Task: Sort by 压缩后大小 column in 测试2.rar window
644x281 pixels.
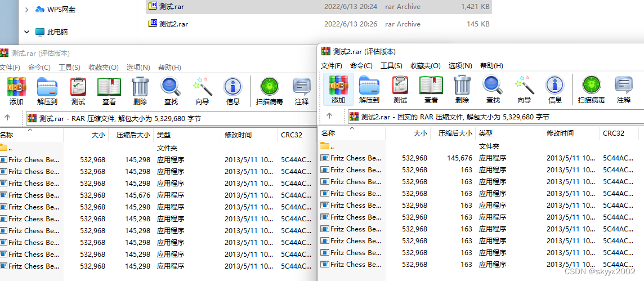Action: coord(453,133)
